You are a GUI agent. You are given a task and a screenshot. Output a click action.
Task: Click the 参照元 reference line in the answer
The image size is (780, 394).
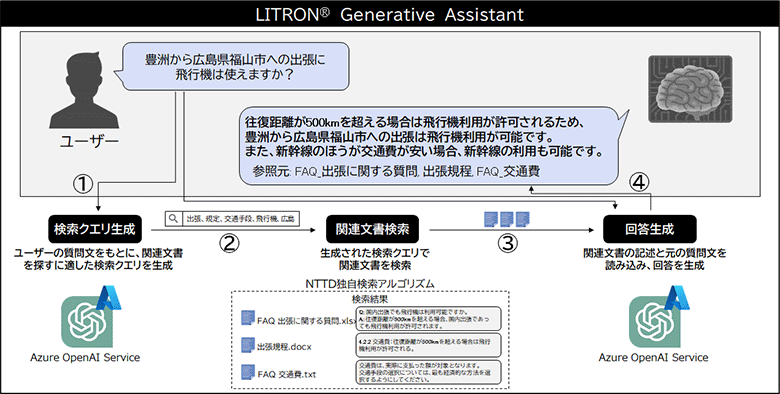[396, 172]
